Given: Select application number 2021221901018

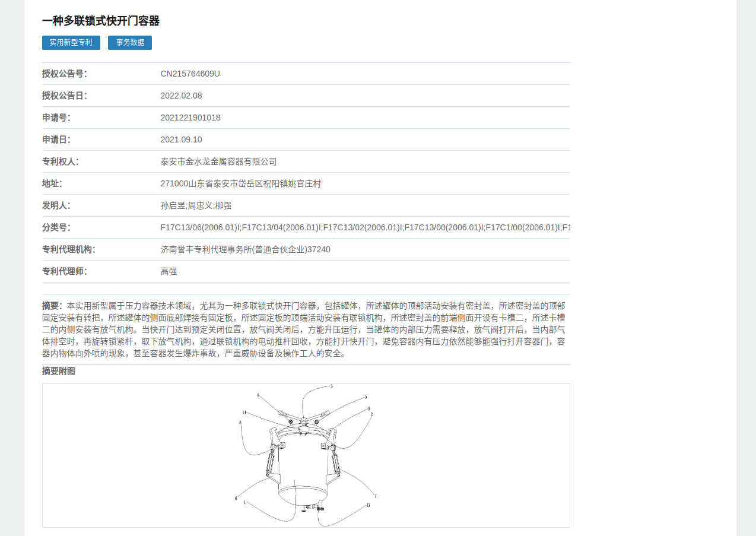Looking at the screenshot, I should pyautogui.click(x=190, y=118).
